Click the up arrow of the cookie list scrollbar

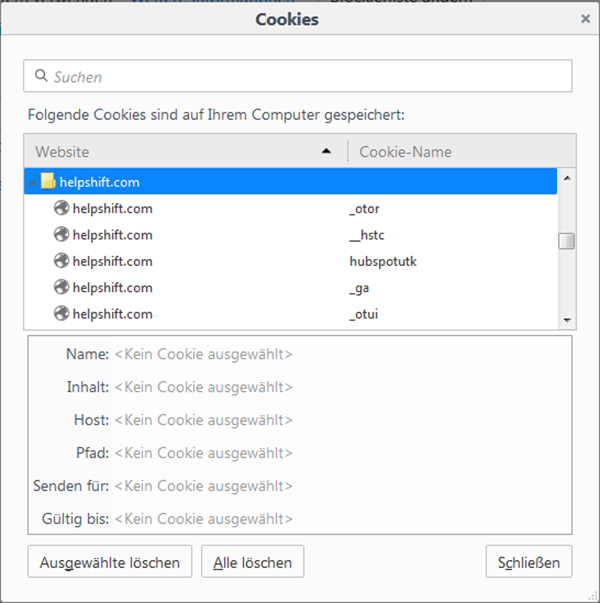pos(567,178)
